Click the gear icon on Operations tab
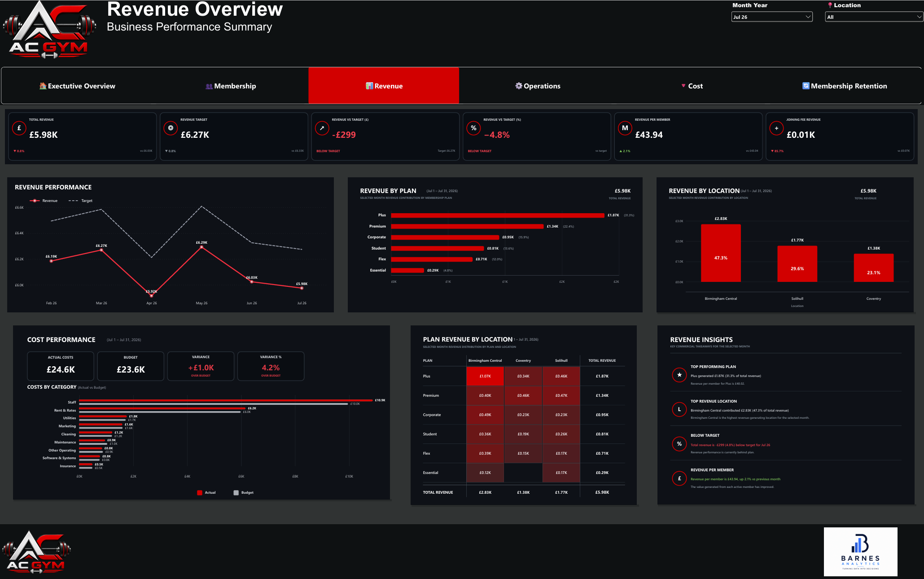 point(519,86)
